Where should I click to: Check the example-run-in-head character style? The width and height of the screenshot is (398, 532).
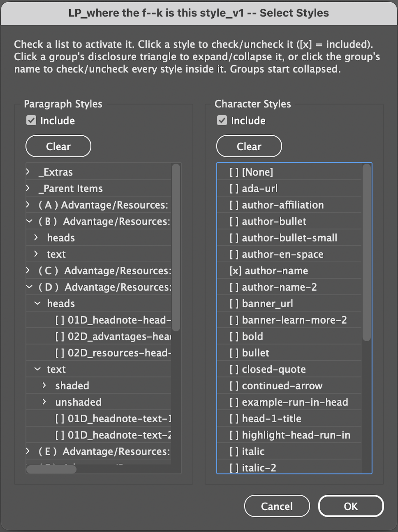click(289, 402)
